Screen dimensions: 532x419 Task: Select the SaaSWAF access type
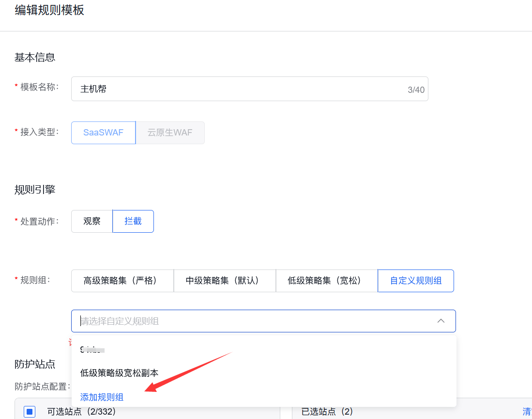[x=103, y=132]
